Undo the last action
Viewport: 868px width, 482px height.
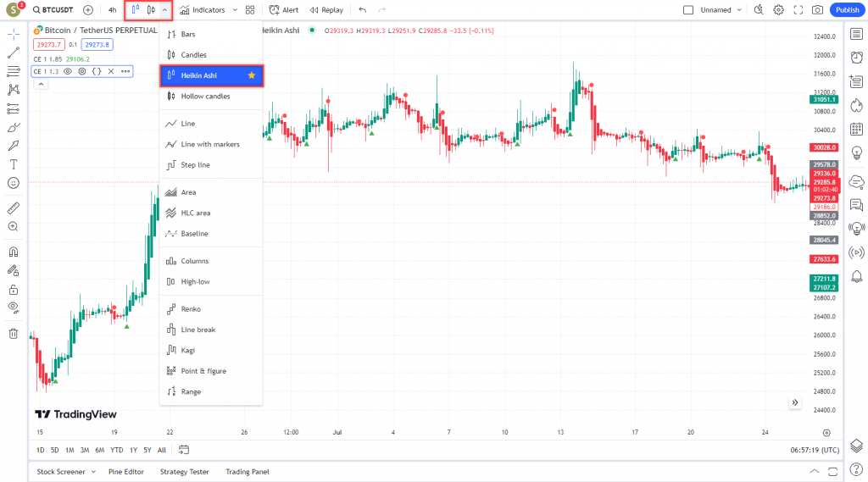(x=363, y=10)
